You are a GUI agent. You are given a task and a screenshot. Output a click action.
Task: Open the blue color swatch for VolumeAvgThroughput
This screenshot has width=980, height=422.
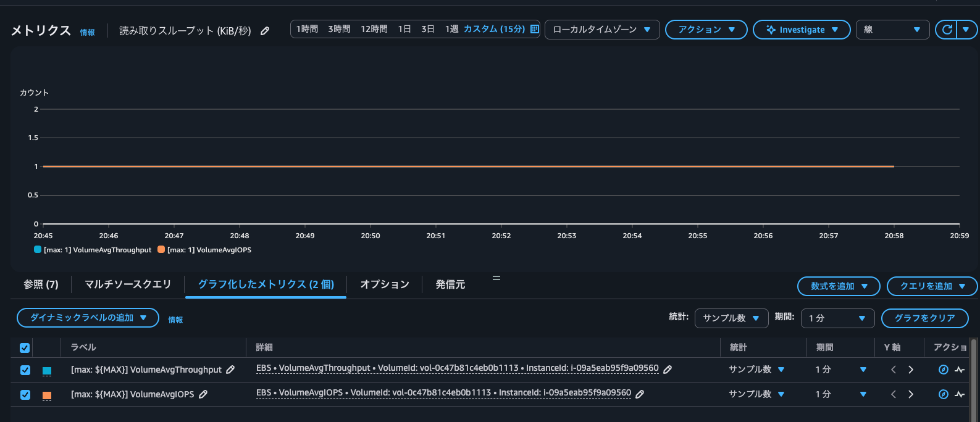click(47, 371)
